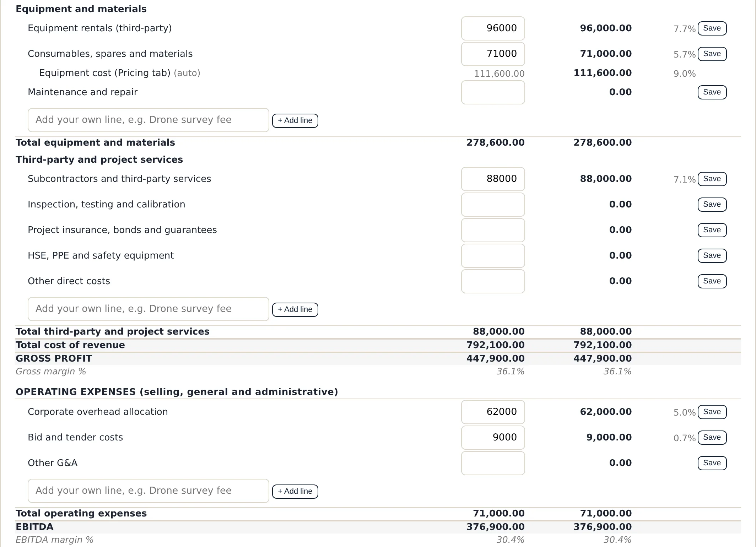
Task: Save the Subcontractors and third-party services line
Action: pyautogui.click(x=712, y=179)
